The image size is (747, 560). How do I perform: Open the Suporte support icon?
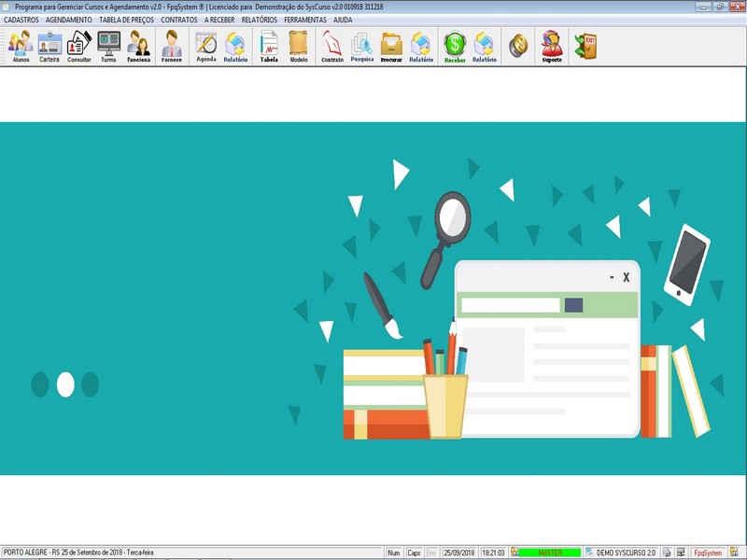point(552,46)
